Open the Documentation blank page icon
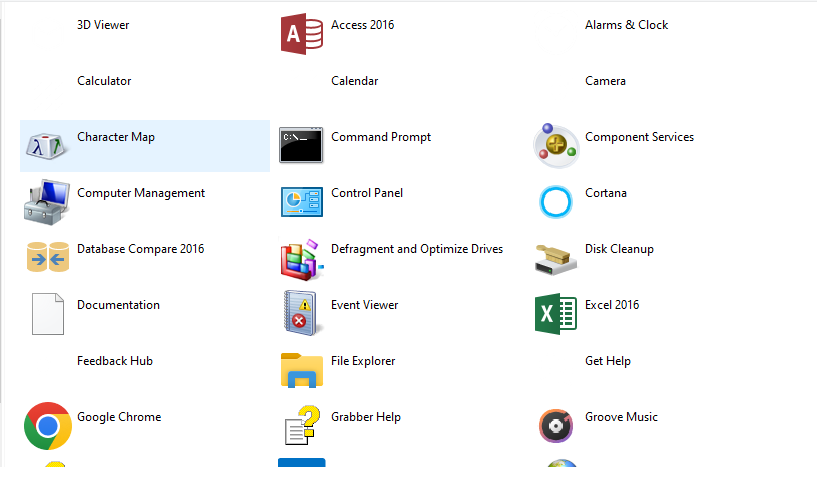The height and width of the screenshot is (487, 817). point(48,314)
